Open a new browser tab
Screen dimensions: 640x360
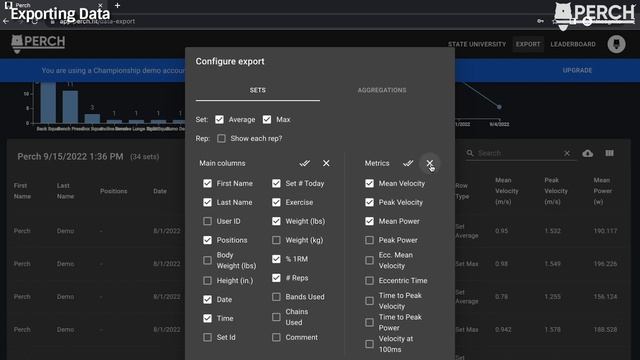118,5
